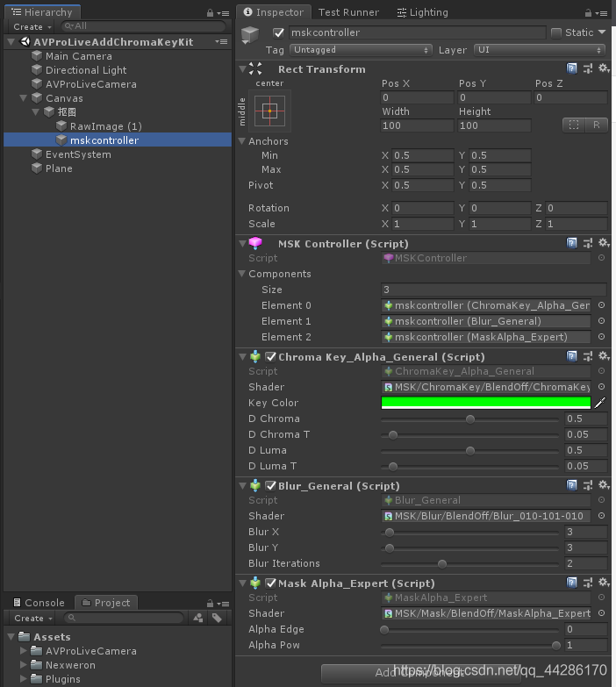Open MSK Controller help reference icon

tap(572, 243)
